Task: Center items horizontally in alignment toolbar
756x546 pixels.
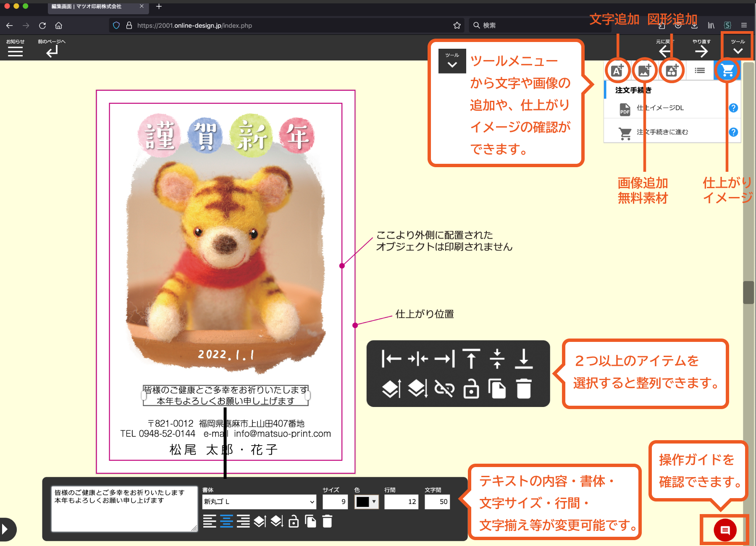Action: [418, 359]
